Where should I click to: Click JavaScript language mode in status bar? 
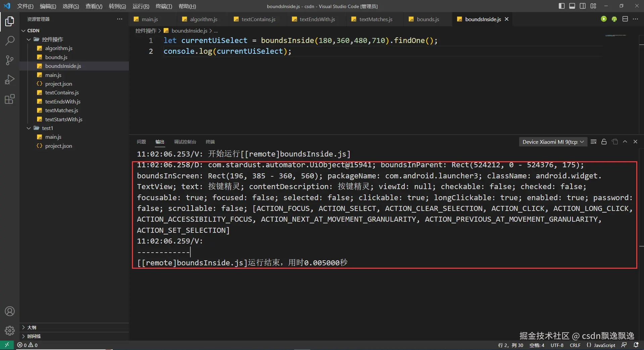[x=604, y=345]
